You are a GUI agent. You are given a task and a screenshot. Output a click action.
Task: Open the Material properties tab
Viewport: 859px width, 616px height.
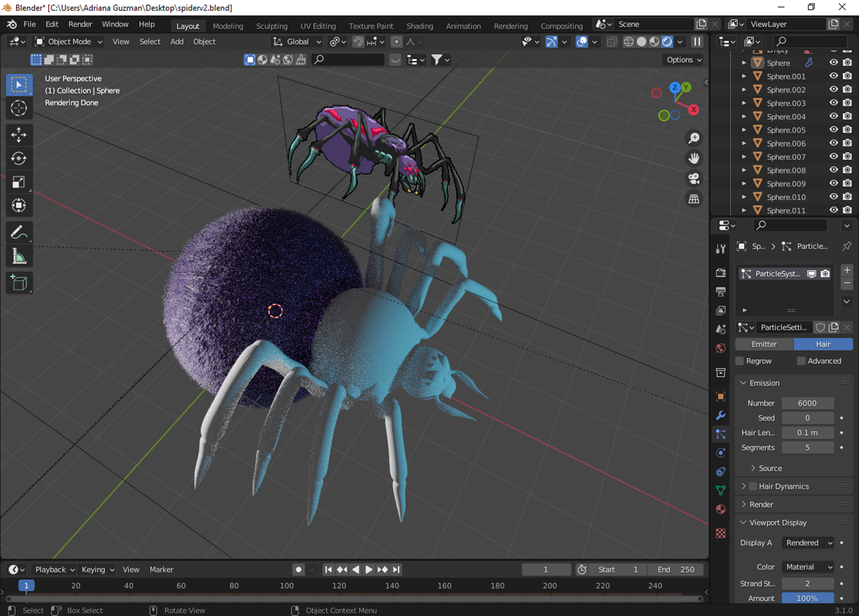[x=721, y=509]
